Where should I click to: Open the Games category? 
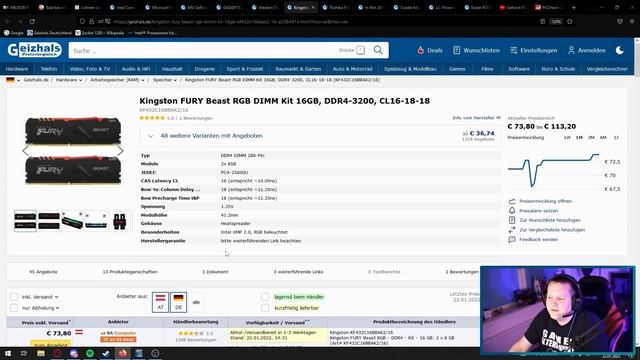pos(457,69)
